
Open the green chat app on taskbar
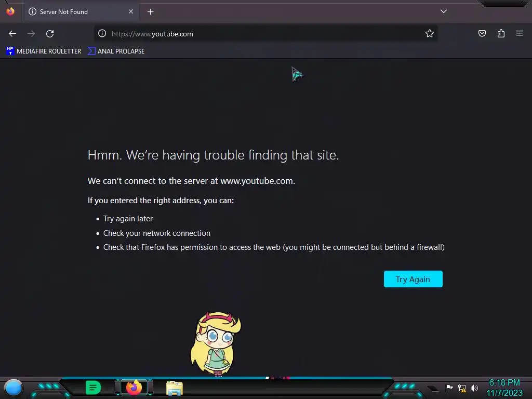point(94,388)
